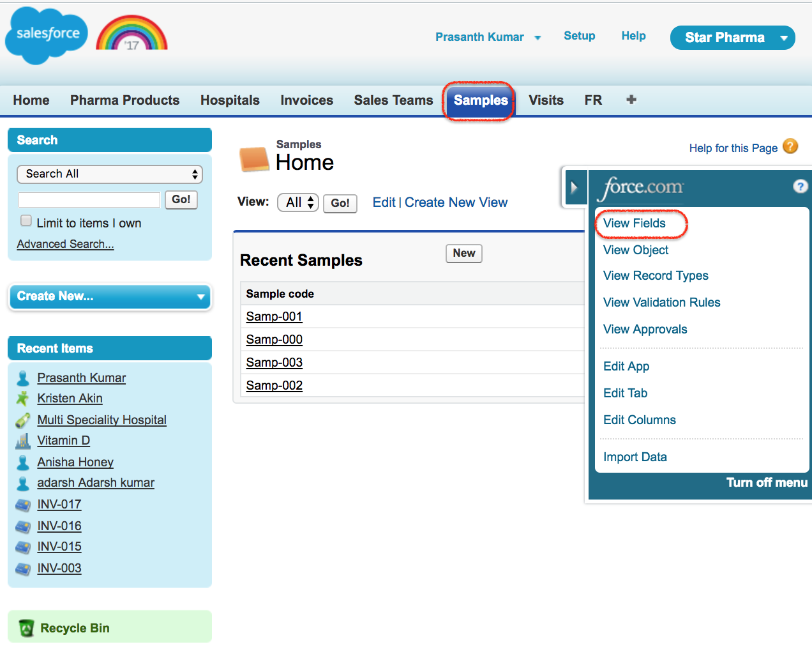
Task: Open the View All dropdown
Action: [x=298, y=202]
